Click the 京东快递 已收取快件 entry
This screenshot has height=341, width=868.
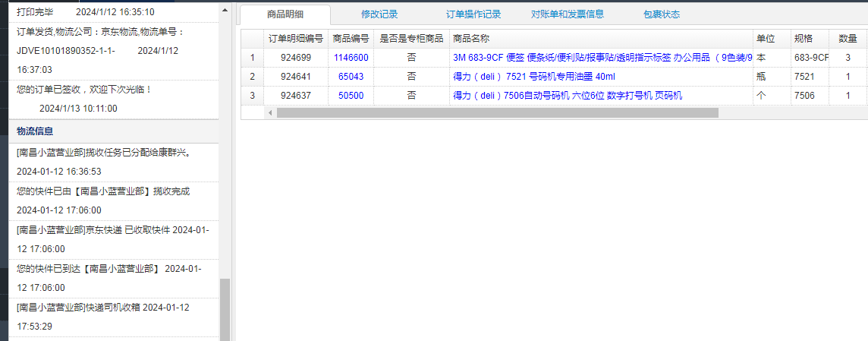click(114, 239)
